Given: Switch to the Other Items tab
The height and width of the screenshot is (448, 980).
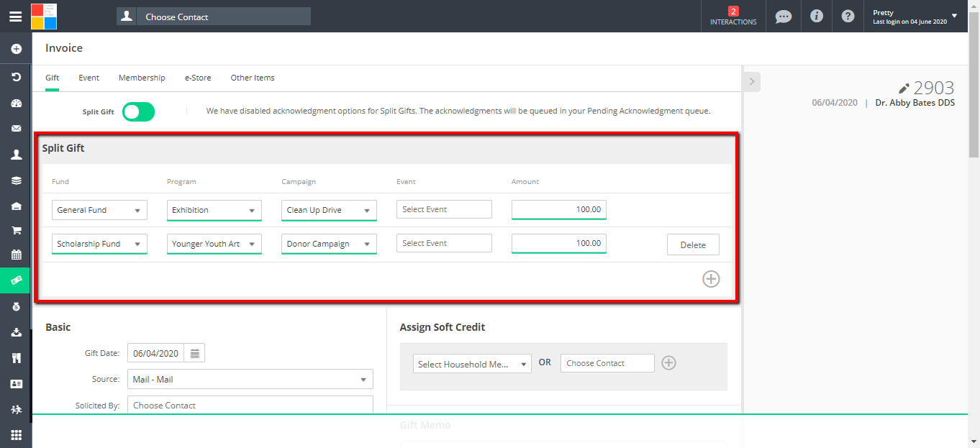Looking at the screenshot, I should pos(253,78).
